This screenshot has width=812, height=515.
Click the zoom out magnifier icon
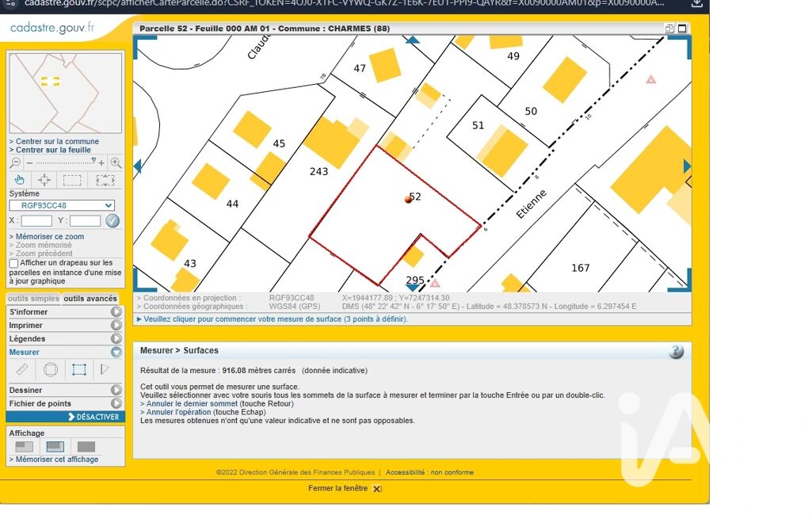(x=15, y=162)
